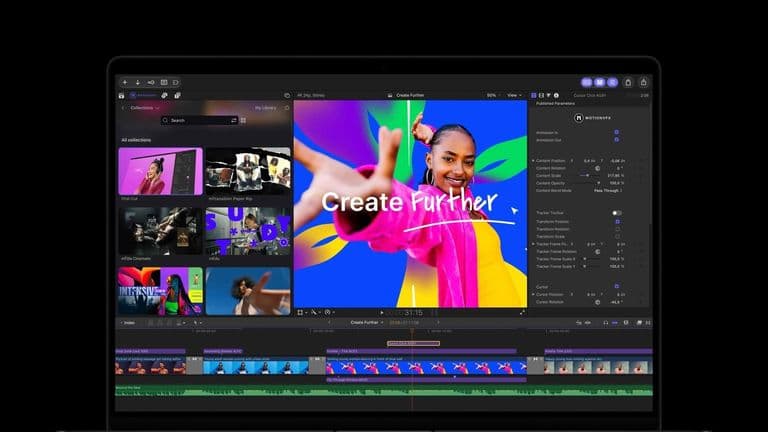Select the pink woman-with-headphones collection thumbnail
This screenshot has height=432, width=768.
tap(161, 171)
